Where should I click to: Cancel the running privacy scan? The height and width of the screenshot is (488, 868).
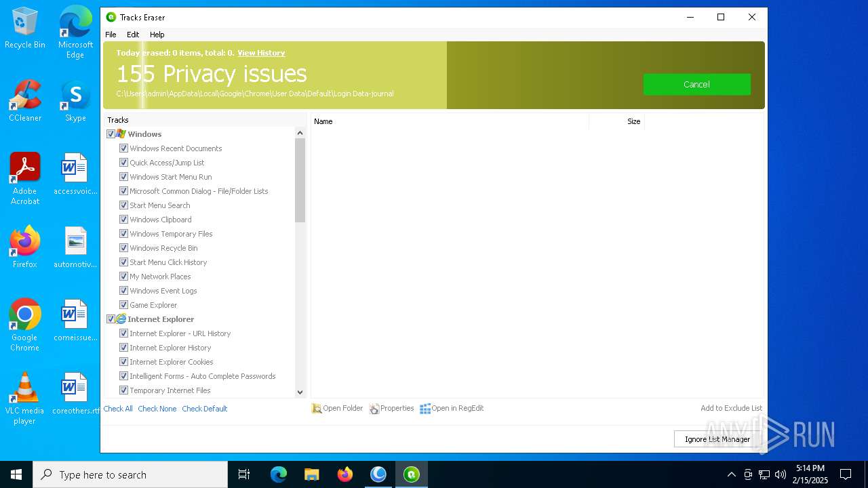pos(696,85)
